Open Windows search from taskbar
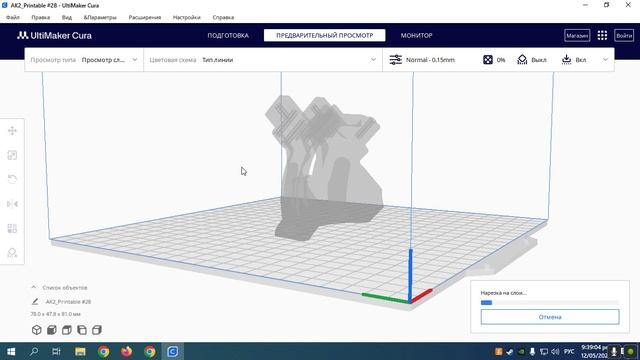This screenshot has height=360, width=640. pos(34,351)
